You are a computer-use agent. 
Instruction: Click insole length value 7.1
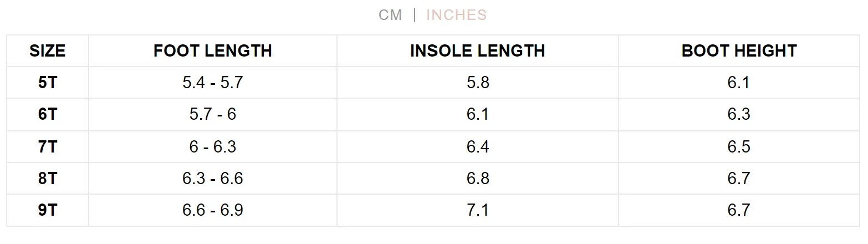478,210
